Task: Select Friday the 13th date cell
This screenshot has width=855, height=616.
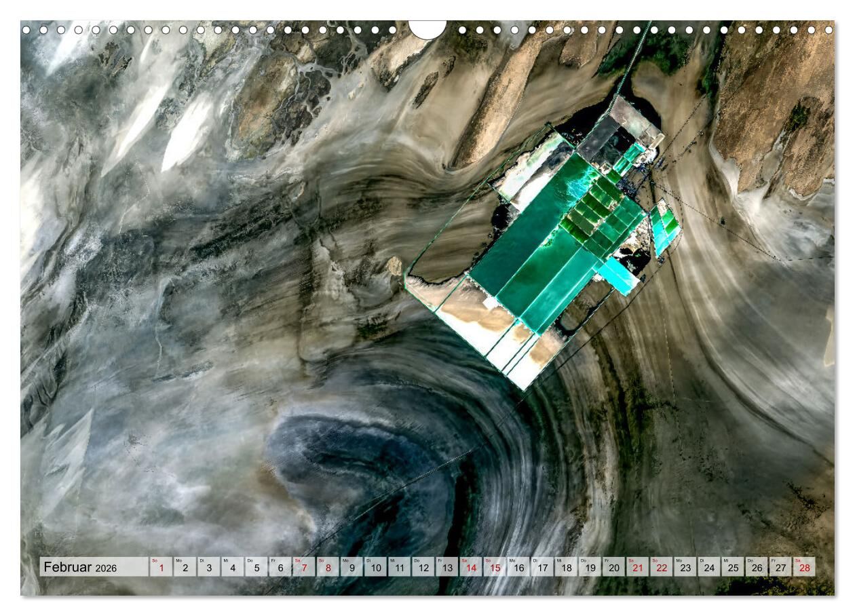Action: (x=447, y=567)
